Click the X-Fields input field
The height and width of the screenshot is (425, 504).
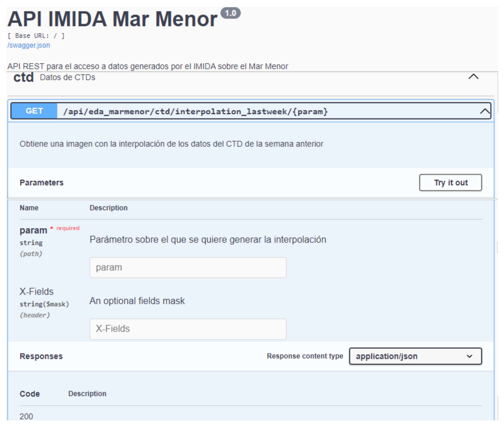pyautogui.click(x=188, y=329)
